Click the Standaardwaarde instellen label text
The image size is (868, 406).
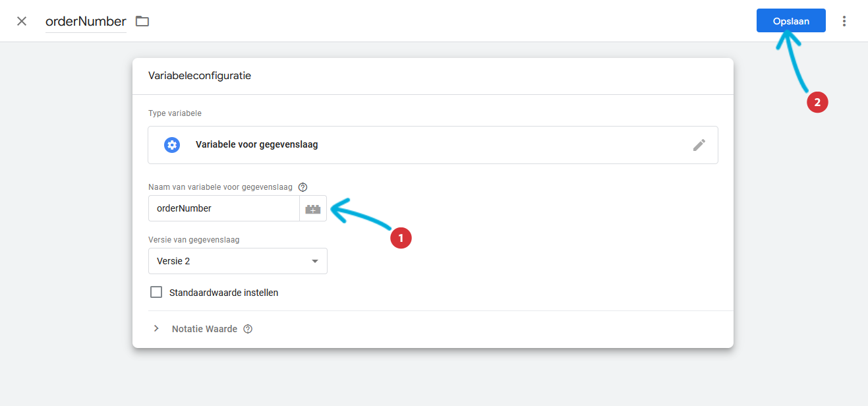point(224,293)
